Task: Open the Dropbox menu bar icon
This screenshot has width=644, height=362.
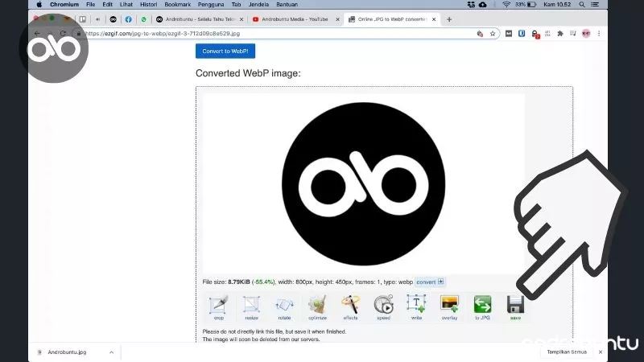Action: 471,5
